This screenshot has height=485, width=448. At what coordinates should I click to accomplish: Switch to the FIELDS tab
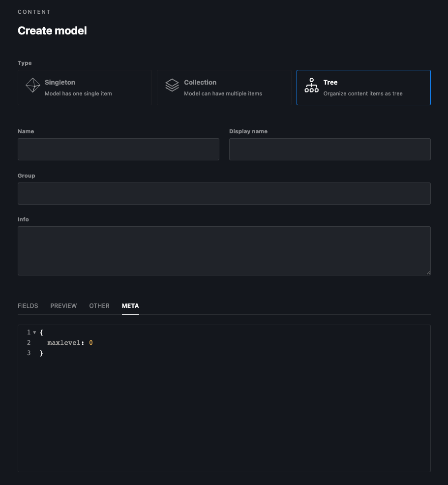pyautogui.click(x=28, y=305)
